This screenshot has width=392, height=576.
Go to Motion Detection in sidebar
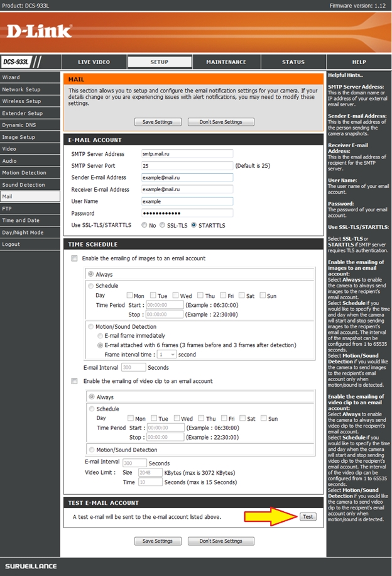click(24, 173)
